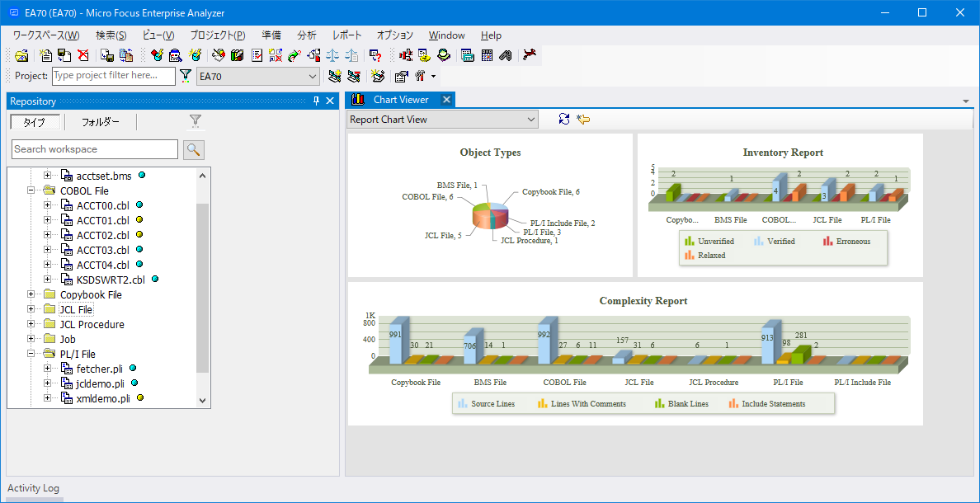
Task: Expand the KSDSWRT2.cbl node
Action: click(x=47, y=280)
